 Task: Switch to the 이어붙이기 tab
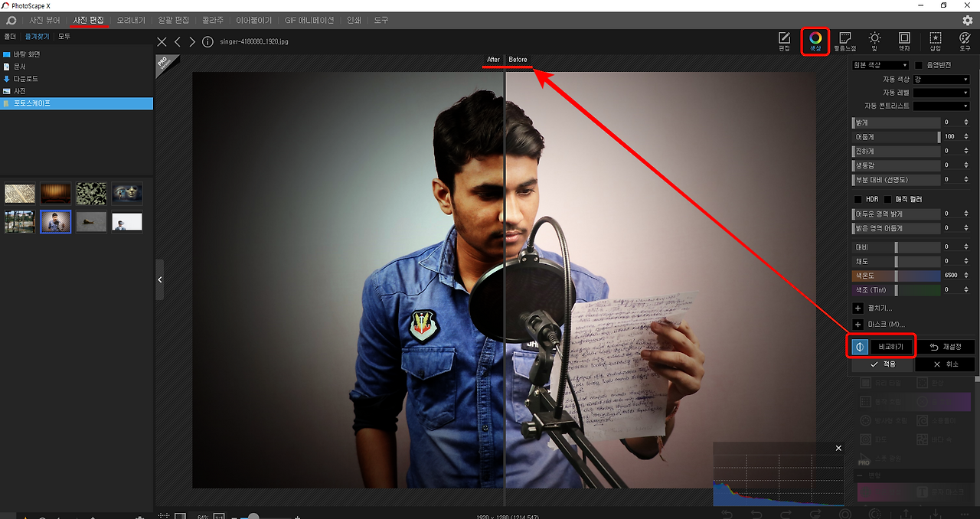254,20
